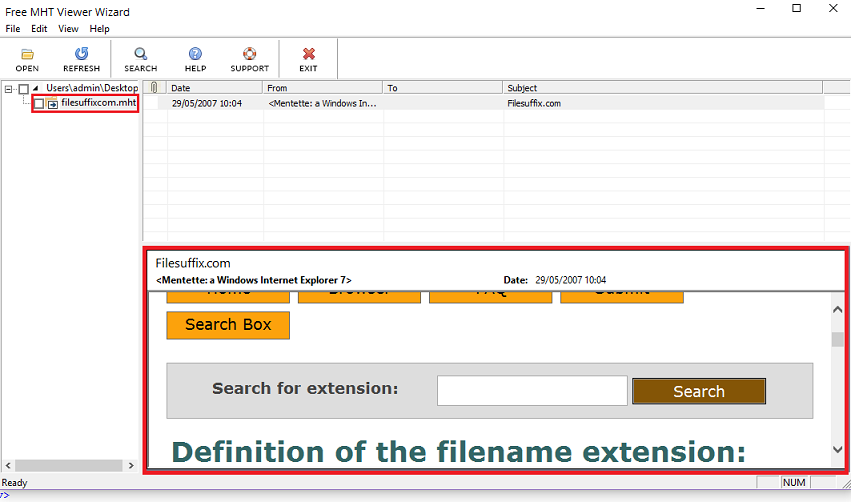
Task: Click the red EXIT cross icon
Action: pos(308,60)
